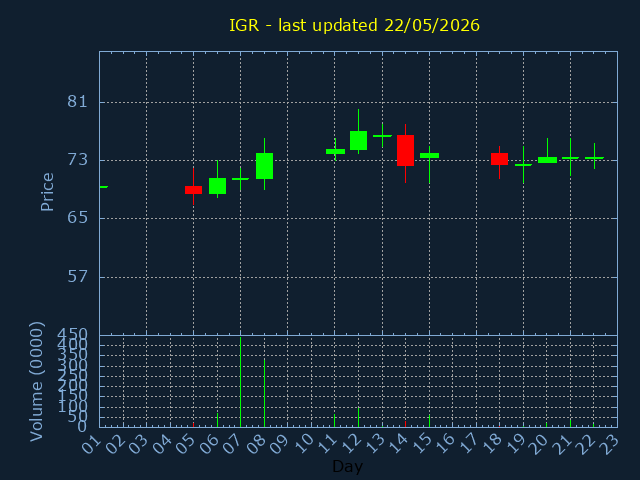Select the doji candlestick on day 21
640x480 pixels.
570,158
